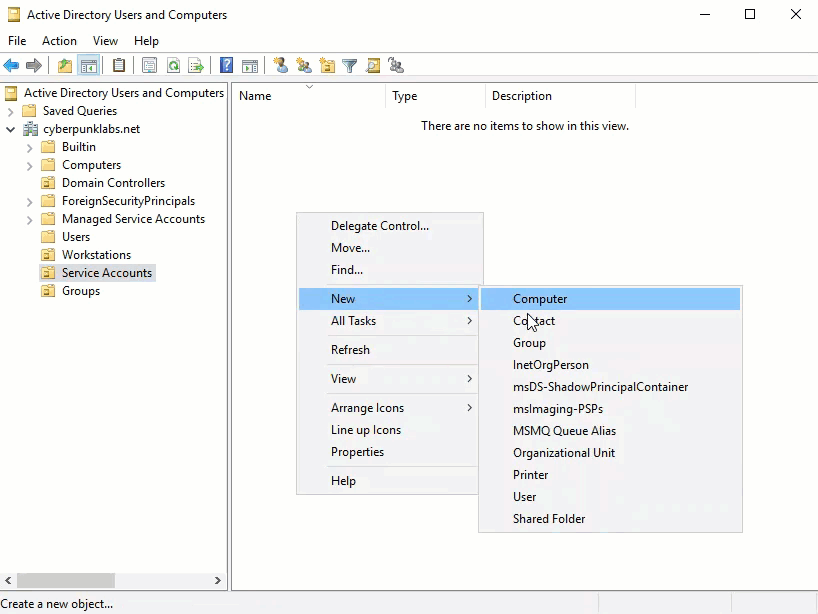818x614 pixels.
Task: Click the create new user toolbar icon
Action: click(x=280, y=66)
